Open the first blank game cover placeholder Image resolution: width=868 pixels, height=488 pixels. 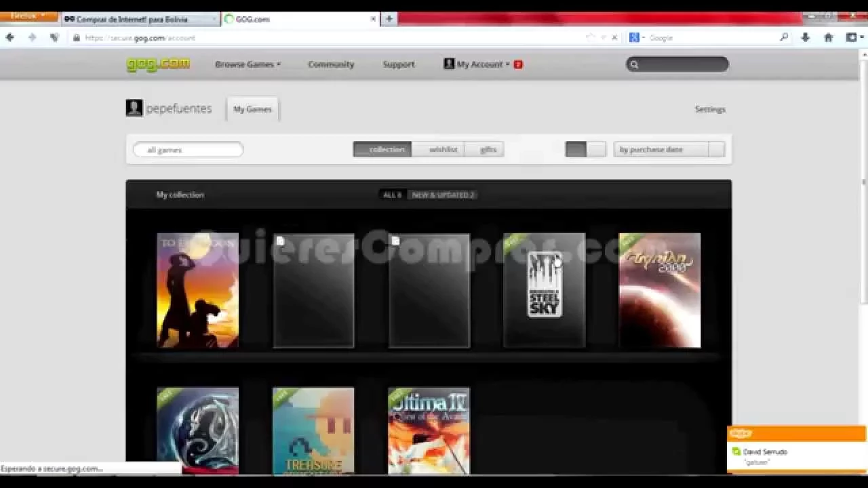(313, 290)
